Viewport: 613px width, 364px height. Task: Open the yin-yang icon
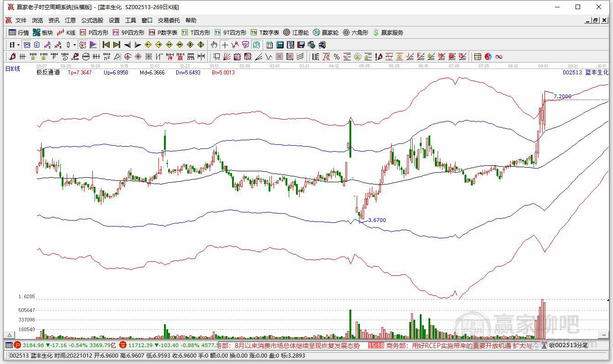point(488,57)
